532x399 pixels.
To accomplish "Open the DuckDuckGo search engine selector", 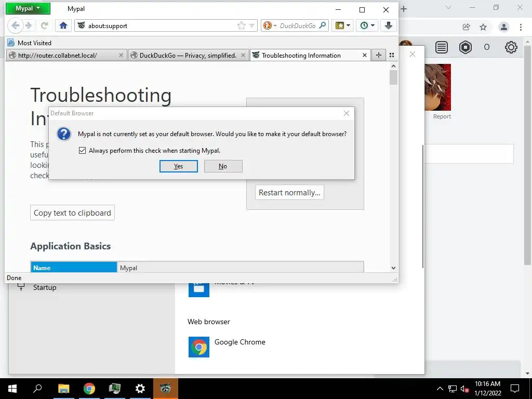I will (x=270, y=25).
